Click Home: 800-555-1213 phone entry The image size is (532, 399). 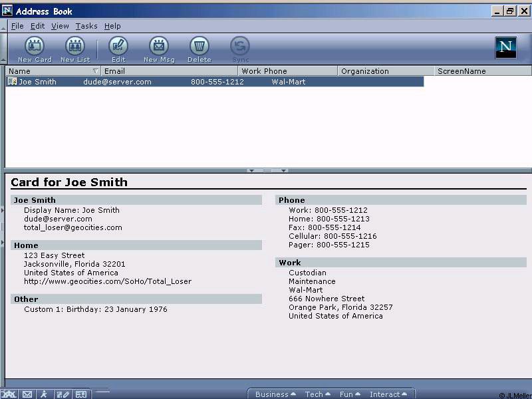(x=329, y=219)
